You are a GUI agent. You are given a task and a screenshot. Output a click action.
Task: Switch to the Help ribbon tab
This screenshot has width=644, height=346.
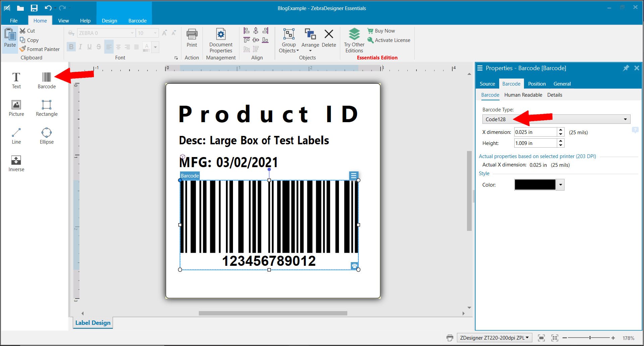tap(85, 20)
